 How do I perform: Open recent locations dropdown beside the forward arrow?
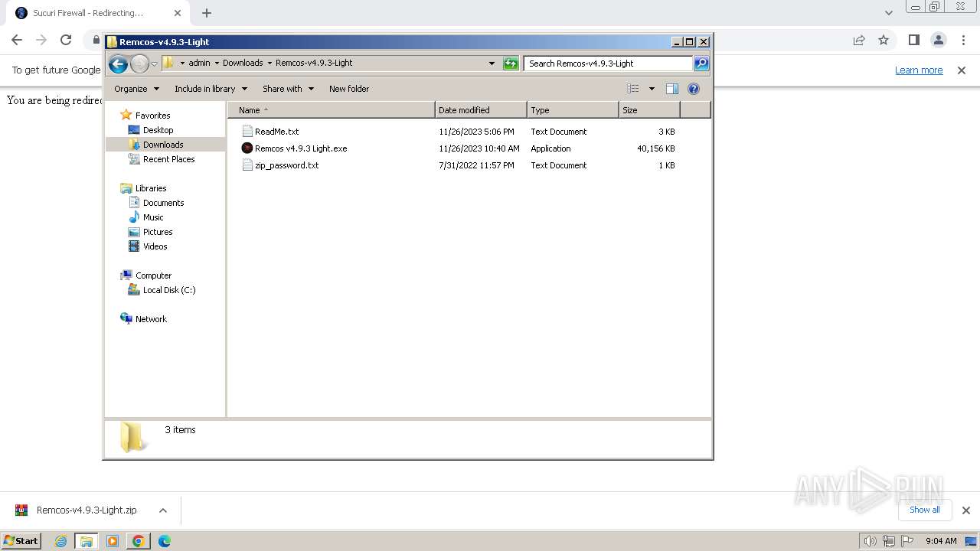[x=154, y=64]
